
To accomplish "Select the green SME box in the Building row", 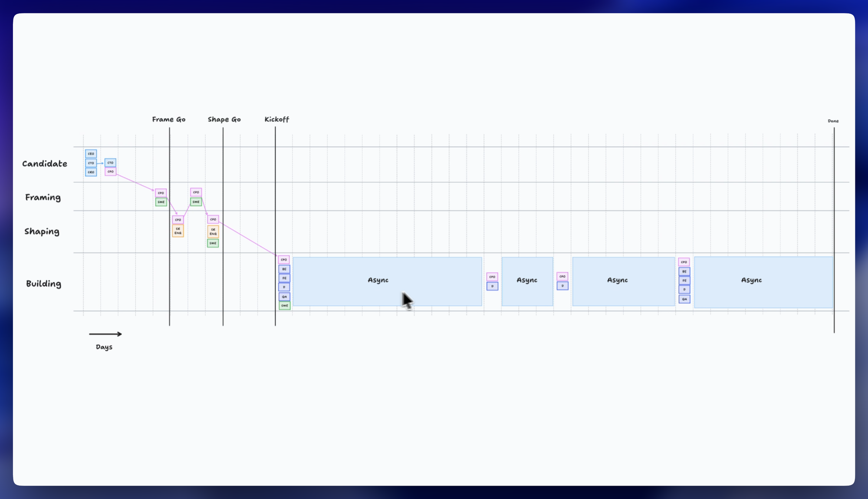I will 284,306.
